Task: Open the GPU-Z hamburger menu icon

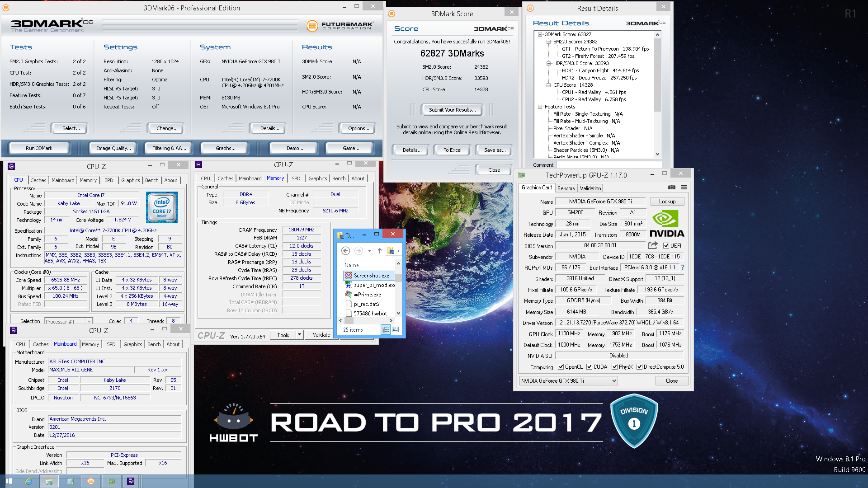Action: (684, 188)
